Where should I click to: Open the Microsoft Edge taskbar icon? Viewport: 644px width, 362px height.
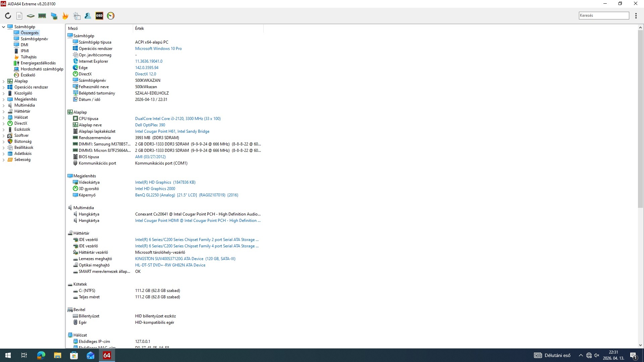(x=41, y=355)
